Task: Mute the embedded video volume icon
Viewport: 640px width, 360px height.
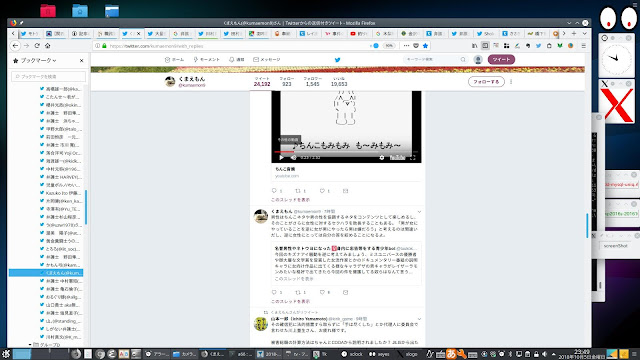Action: point(293,157)
